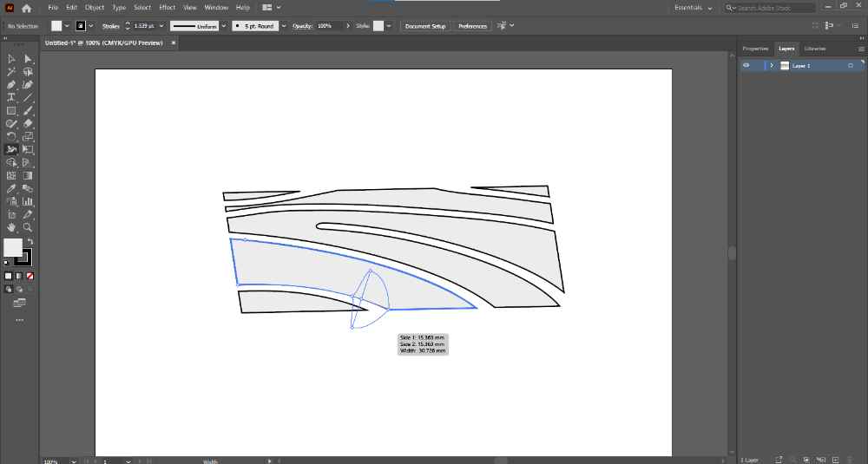This screenshot has height=464, width=868.
Task: Open Arrange Documents dropdown
Action: point(271,8)
